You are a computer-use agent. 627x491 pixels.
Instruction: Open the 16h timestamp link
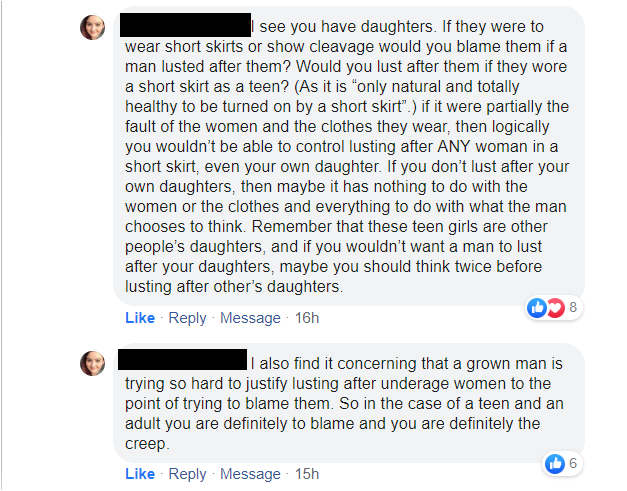[307, 318]
